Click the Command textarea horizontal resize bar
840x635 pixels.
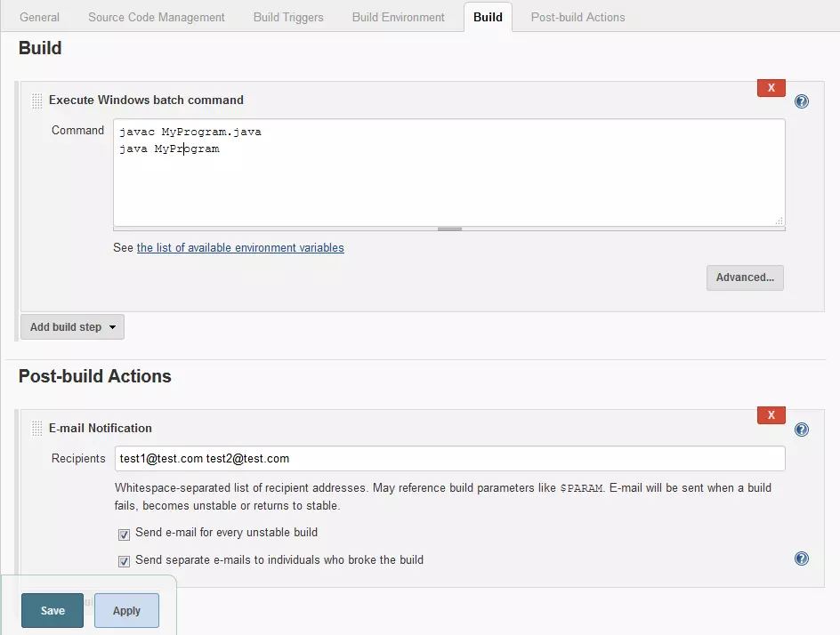(449, 229)
